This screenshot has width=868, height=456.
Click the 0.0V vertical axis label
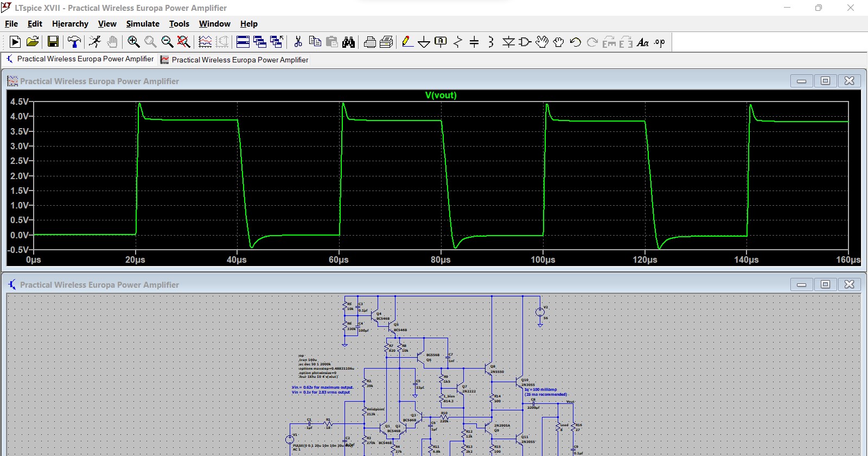pos(20,235)
